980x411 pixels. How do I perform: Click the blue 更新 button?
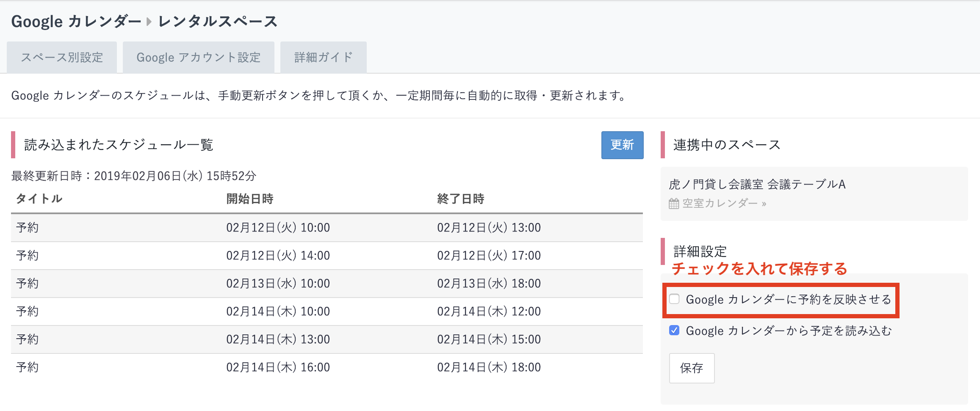(x=622, y=145)
